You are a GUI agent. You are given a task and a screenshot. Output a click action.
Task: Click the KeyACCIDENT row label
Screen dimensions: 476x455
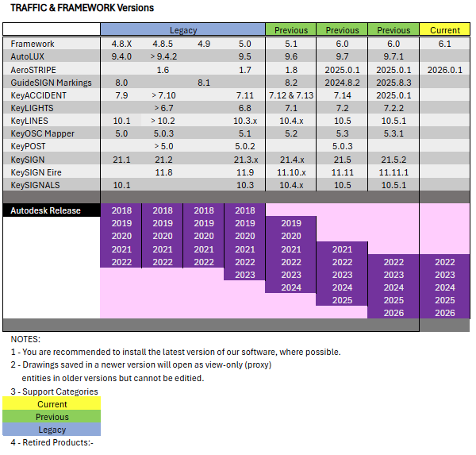(x=36, y=95)
